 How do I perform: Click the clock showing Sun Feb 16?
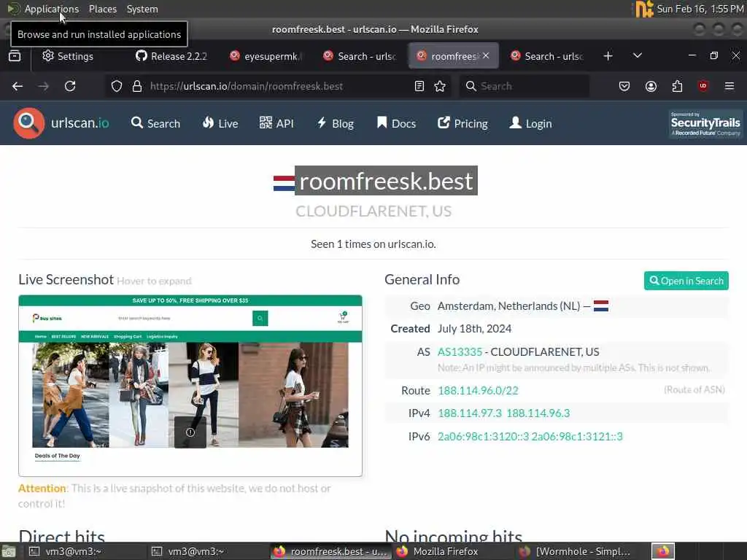(x=700, y=9)
